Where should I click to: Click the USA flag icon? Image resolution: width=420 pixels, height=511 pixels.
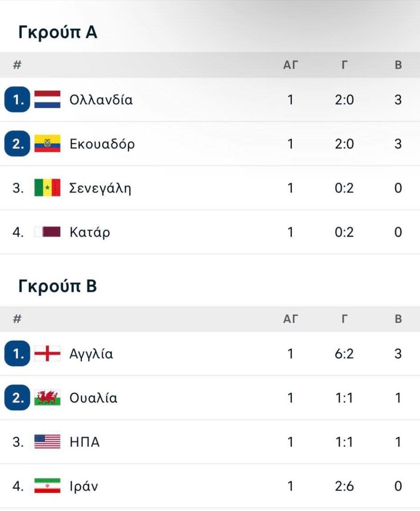click(47, 441)
